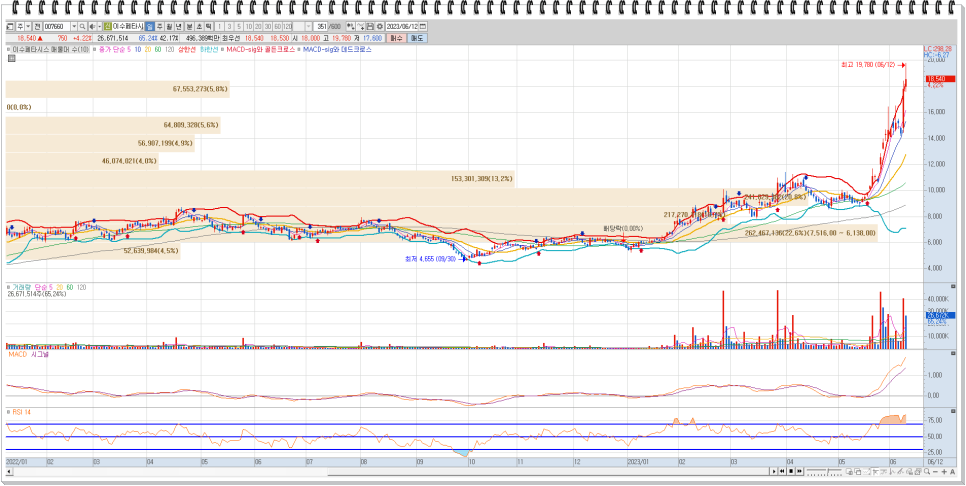The image size is (966, 486).
Task: Click the stock search magnifier icon
Action: [82, 26]
